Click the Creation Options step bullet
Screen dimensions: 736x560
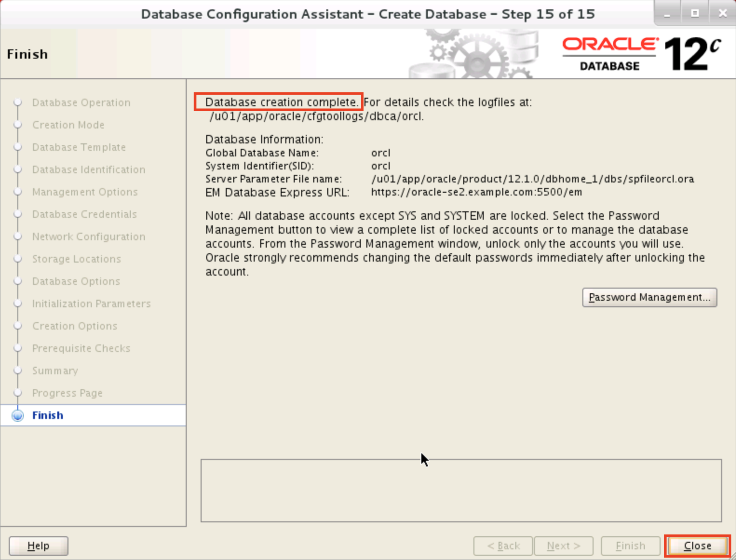(18, 326)
